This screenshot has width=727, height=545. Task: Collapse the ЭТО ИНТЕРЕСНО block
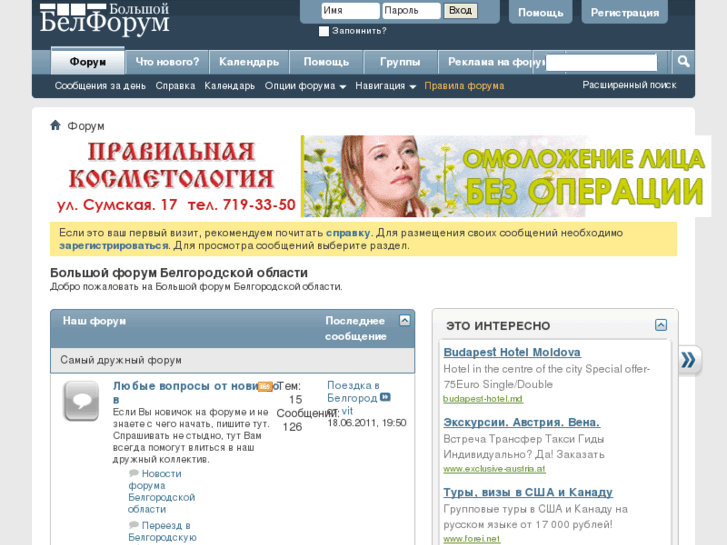coord(661,325)
